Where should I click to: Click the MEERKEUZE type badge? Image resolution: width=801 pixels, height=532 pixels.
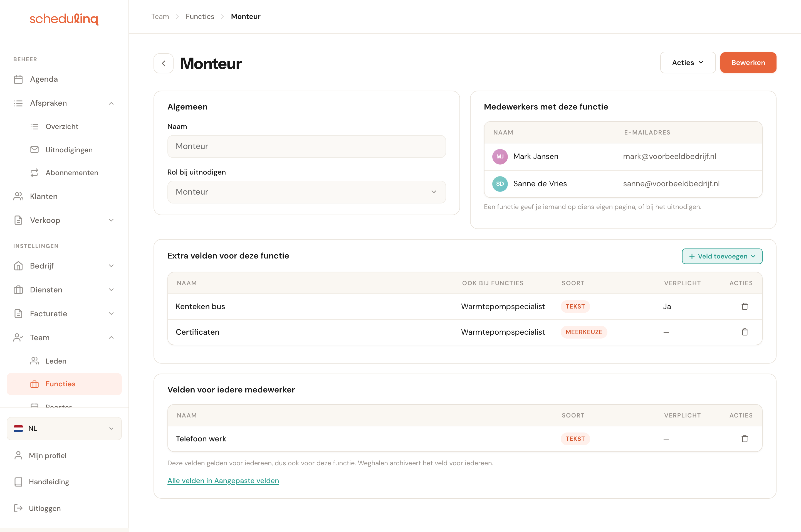tap(584, 332)
